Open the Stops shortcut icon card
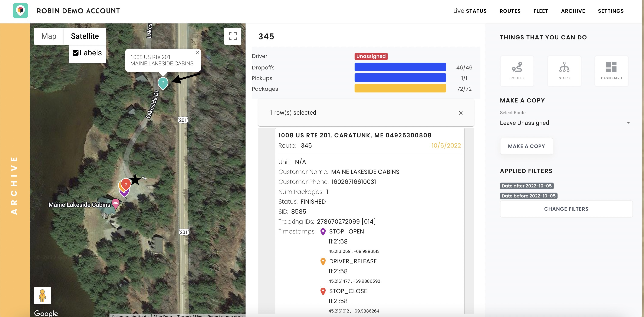This screenshot has height=317, width=644. (564, 71)
